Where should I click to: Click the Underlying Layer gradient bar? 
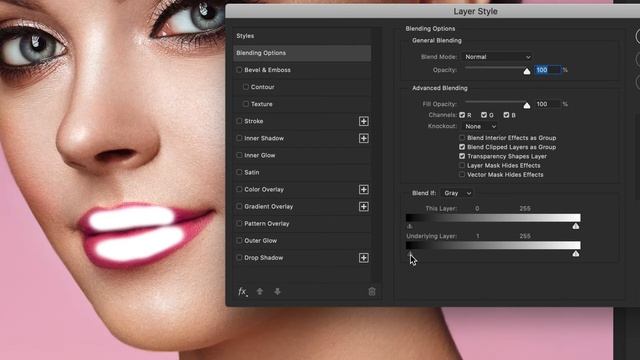pyautogui.click(x=493, y=245)
